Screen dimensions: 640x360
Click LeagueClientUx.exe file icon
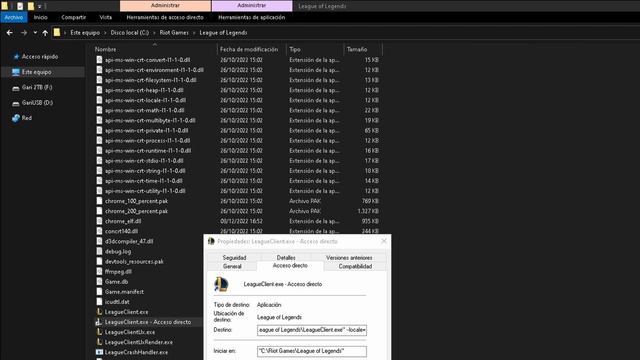pos(99,332)
